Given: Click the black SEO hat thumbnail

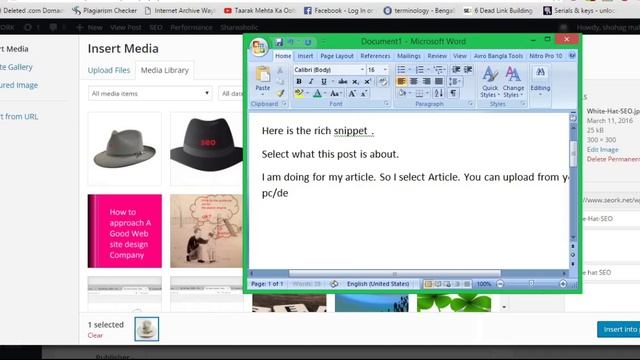Looking at the screenshot, I should pyautogui.click(x=207, y=149).
